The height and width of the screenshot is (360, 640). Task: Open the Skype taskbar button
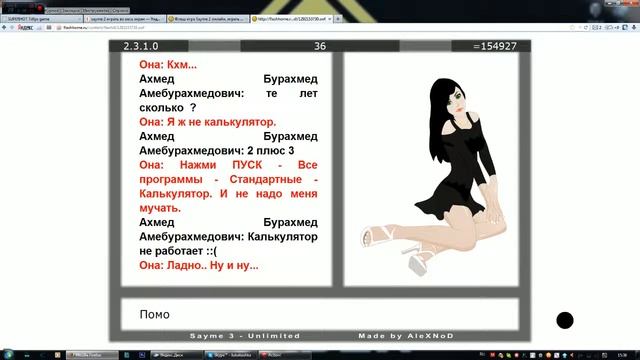231,355
